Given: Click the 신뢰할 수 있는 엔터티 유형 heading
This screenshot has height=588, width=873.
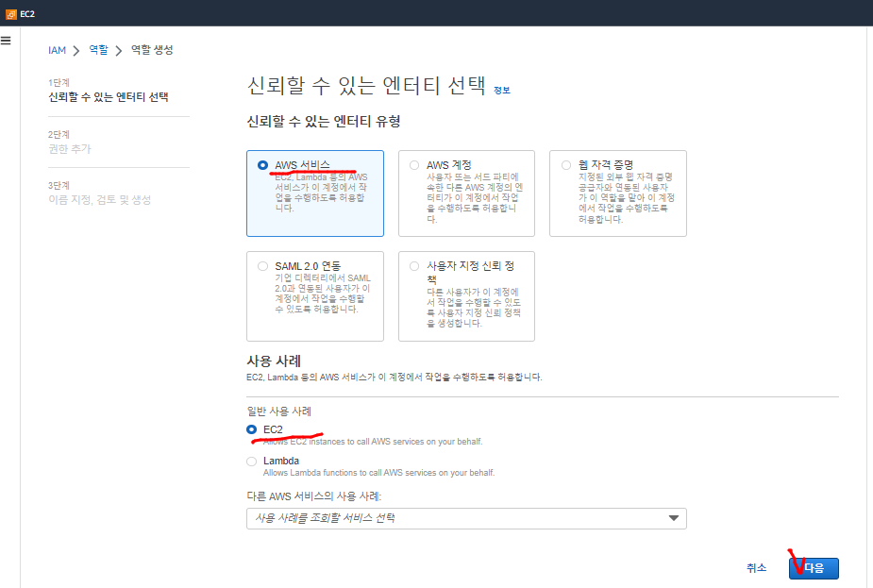Looking at the screenshot, I should pos(324,122).
